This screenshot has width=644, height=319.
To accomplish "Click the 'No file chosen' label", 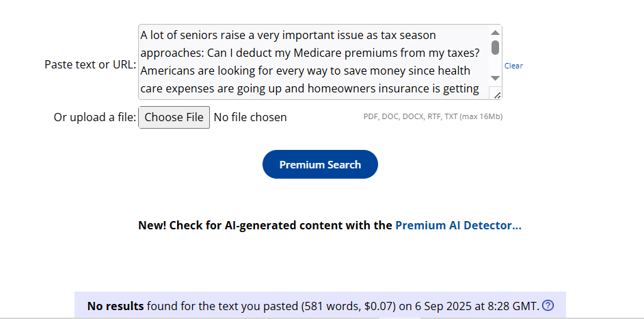I will coord(250,117).
